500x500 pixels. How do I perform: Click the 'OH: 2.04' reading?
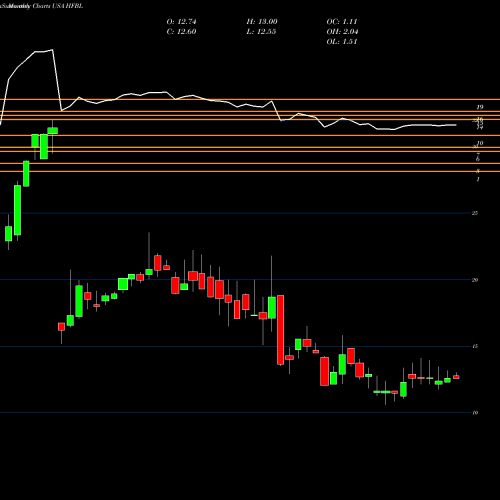pyautogui.click(x=342, y=32)
